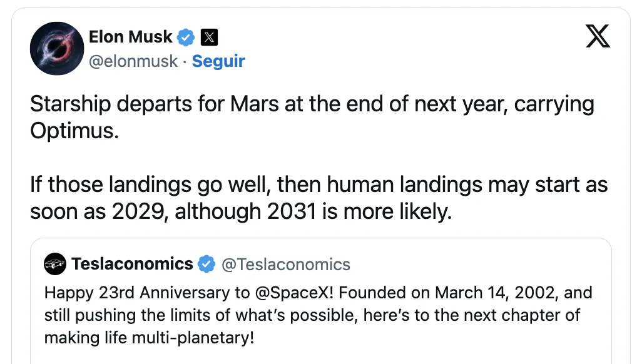Click the Teslaconomics car avatar icon
The height and width of the screenshot is (364, 632).
click(55, 265)
